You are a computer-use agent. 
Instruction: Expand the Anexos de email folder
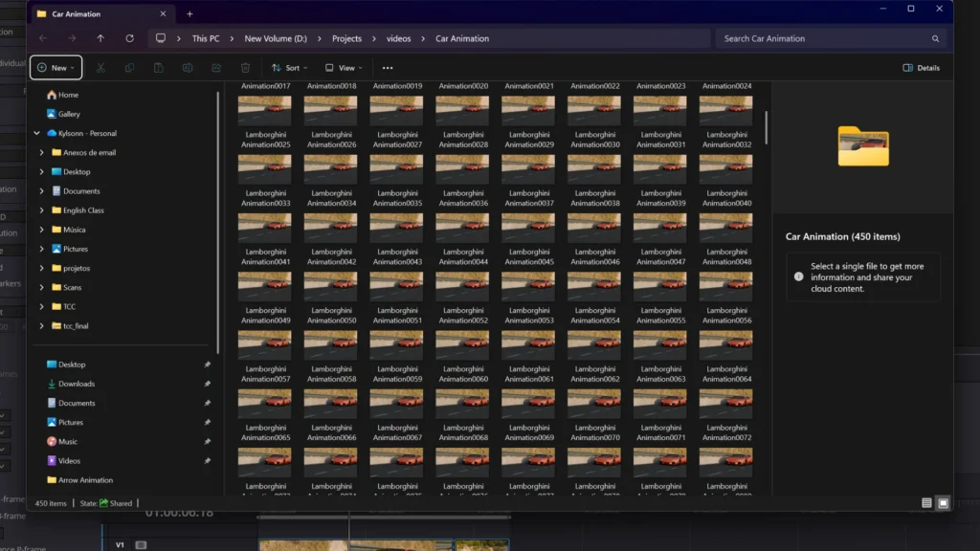42,152
